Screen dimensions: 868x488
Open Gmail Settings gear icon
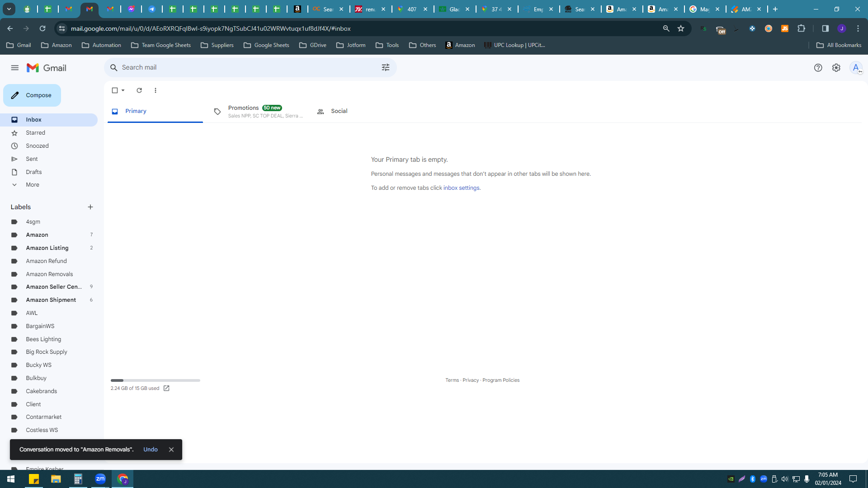pos(836,68)
